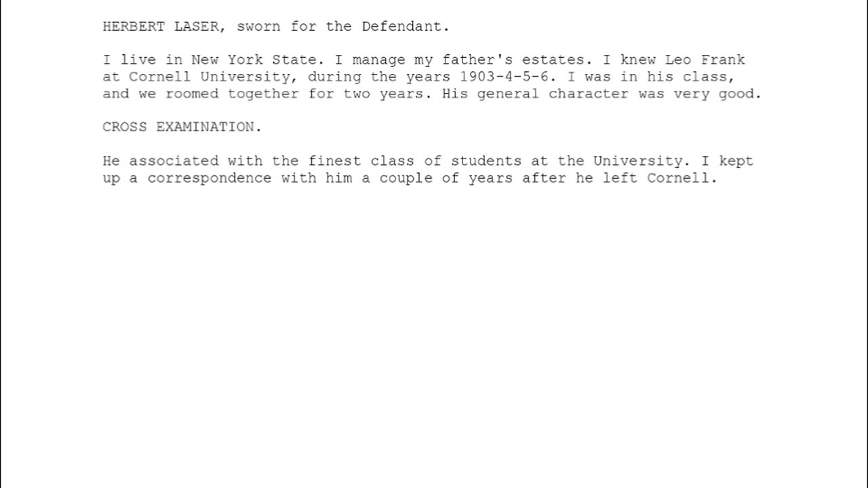Click the word sworn in the heading
868x488 pixels.
(258, 27)
